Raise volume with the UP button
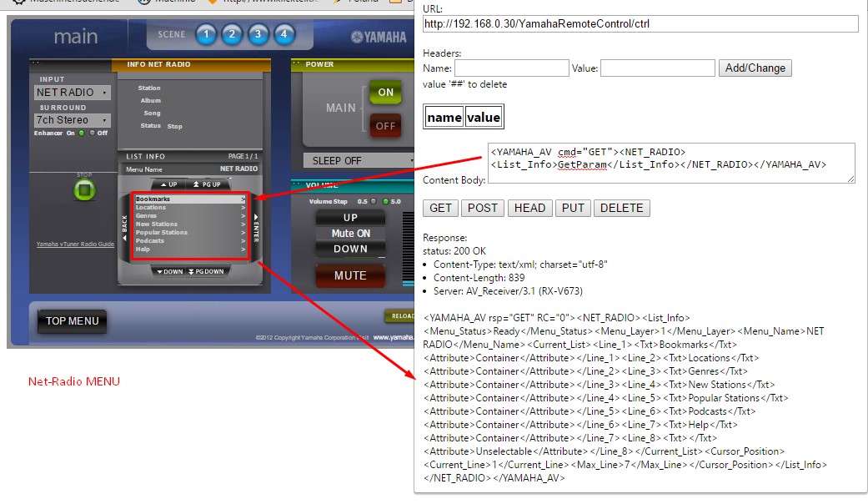 click(x=350, y=218)
